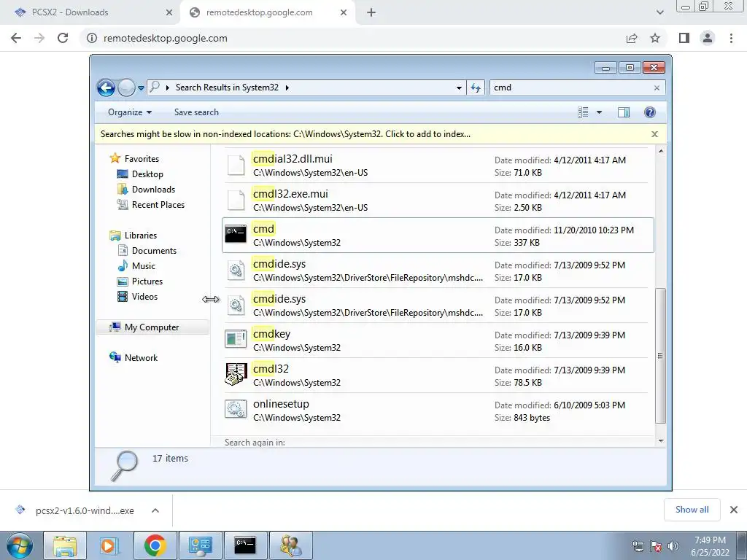Reload the Chrome page
The width and height of the screenshot is (747, 560).
63,38
